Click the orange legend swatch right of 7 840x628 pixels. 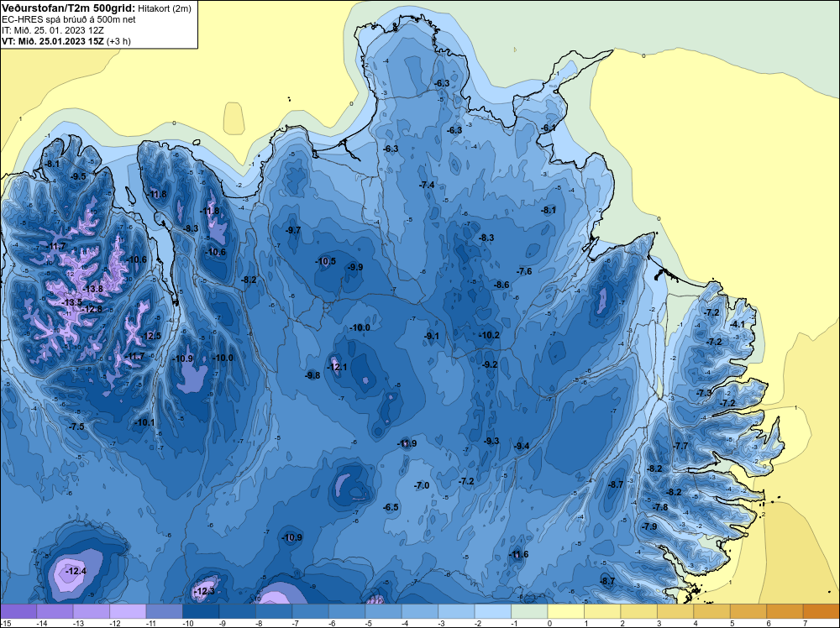[822, 611]
